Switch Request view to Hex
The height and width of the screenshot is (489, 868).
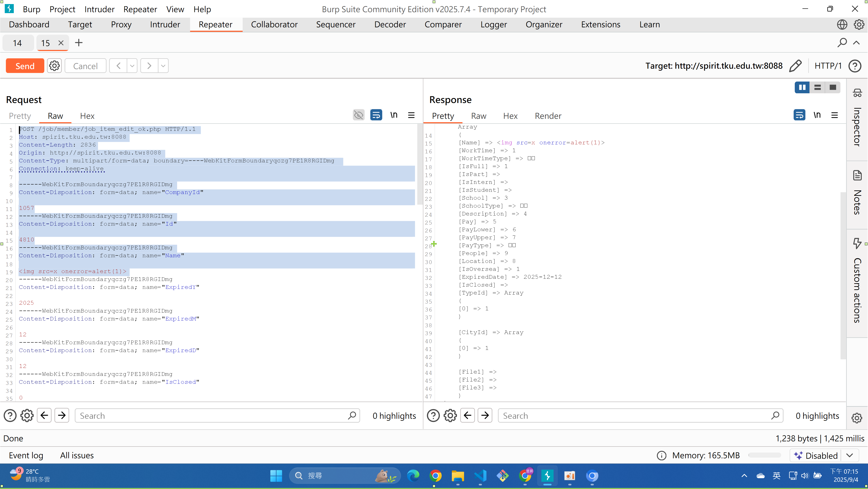pyautogui.click(x=87, y=116)
